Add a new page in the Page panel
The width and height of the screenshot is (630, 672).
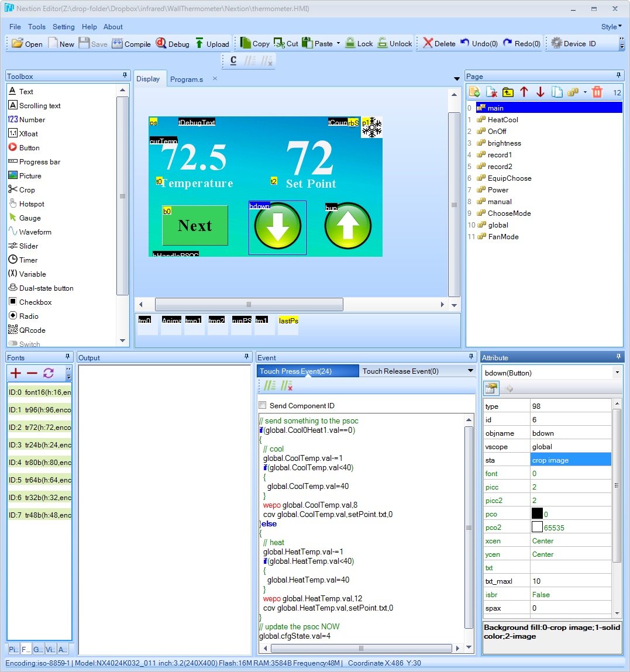475,92
